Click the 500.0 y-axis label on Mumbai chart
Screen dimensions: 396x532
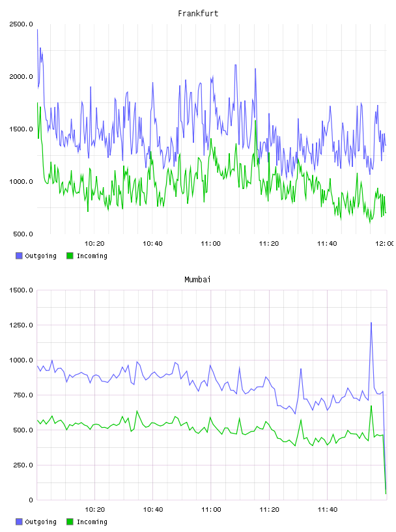click(23, 430)
